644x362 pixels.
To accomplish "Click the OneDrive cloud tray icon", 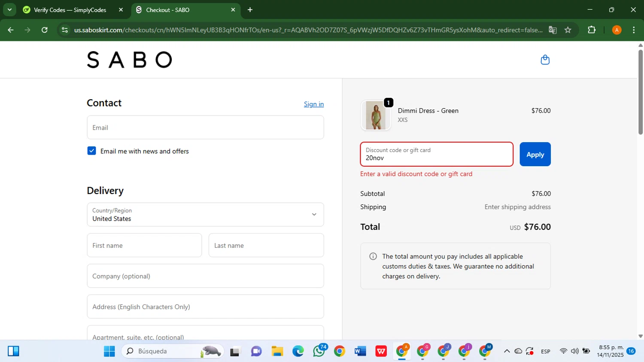I will 518,351.
